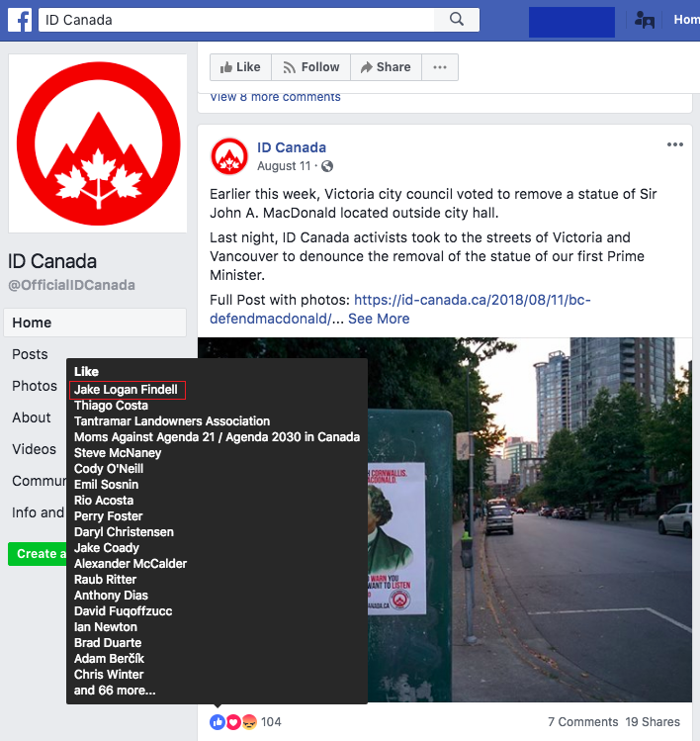The height and width of the screenshot is (741, 700).
Task: Open ID Canada post avatar icon
Action: tap(229, 156)
